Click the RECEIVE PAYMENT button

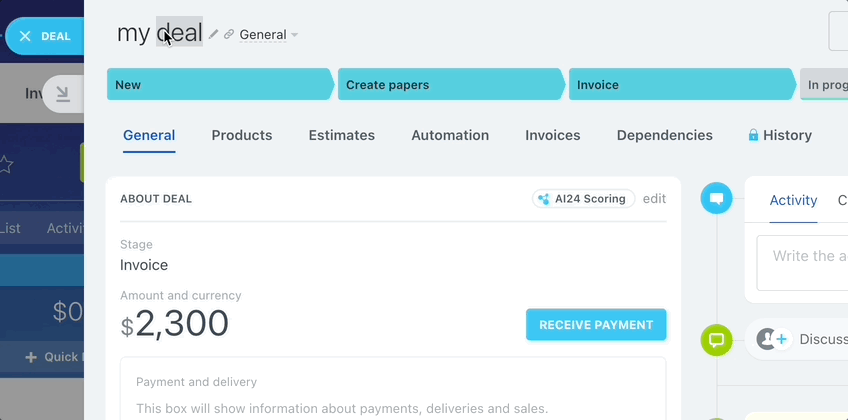click(596, 325)
